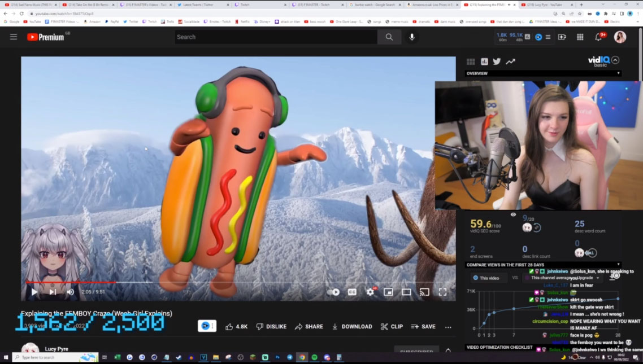The height and width of the screenshot is (364, 643).
Task: Switch to the Latest Tweets / Twitter tab
Action: click(203, 5)
